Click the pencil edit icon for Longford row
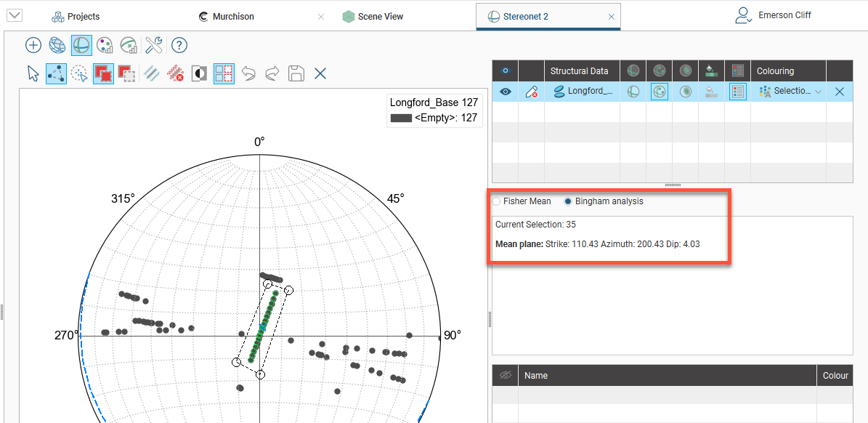868x423 pixels. pos(531,92)
